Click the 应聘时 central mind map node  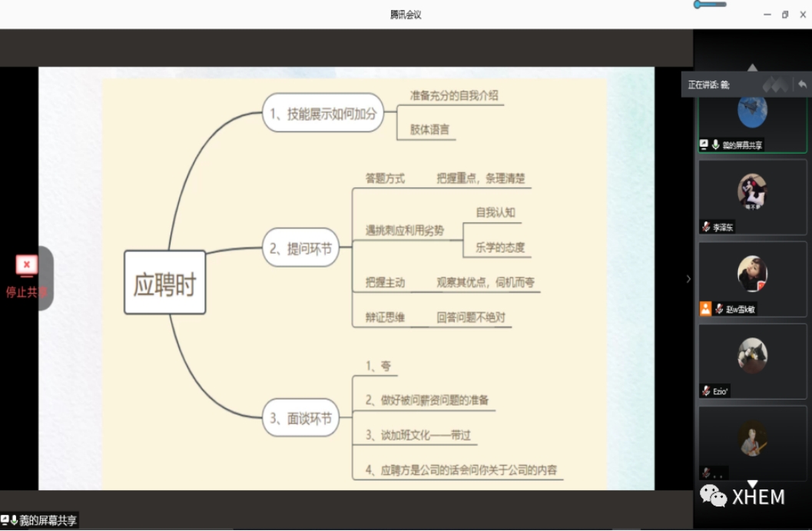coord(164,283)
